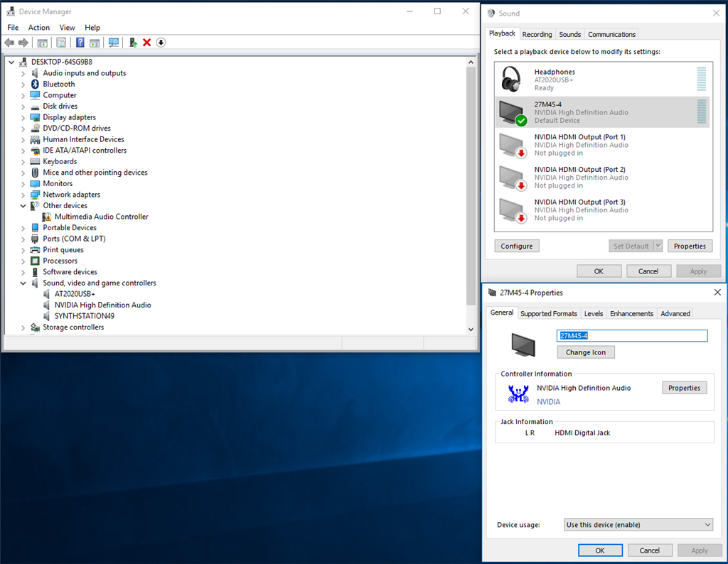The height and width of the screenshot is (564, 728).
Task: Open controller Properties beside NVIDIA High Definition Audio
Action: point(685,388)
